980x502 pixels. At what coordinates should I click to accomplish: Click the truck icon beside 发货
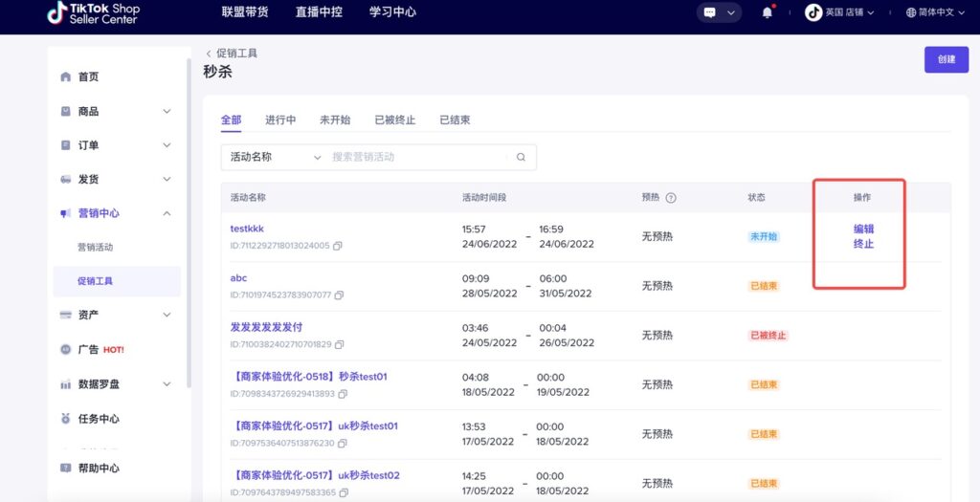66,179
